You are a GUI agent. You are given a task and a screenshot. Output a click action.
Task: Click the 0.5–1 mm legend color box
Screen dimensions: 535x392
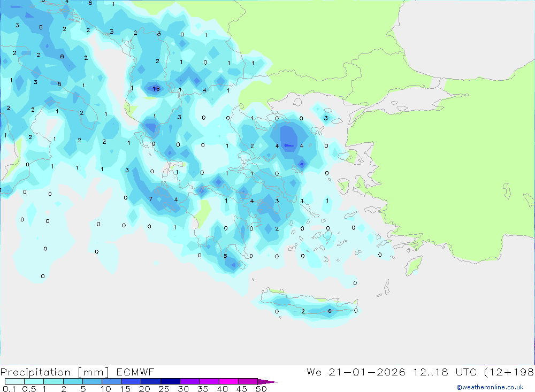pos(34,381)
